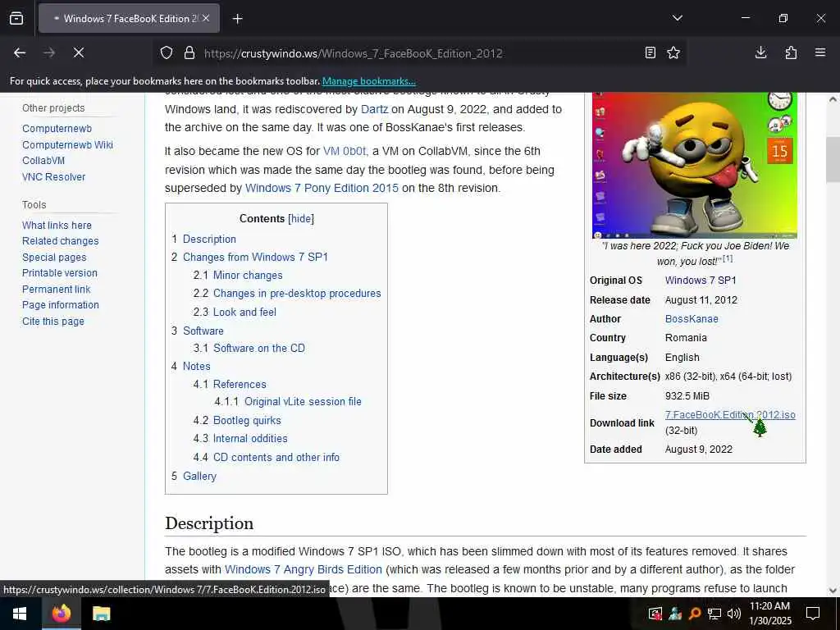Open BossKanae author link

692,319
